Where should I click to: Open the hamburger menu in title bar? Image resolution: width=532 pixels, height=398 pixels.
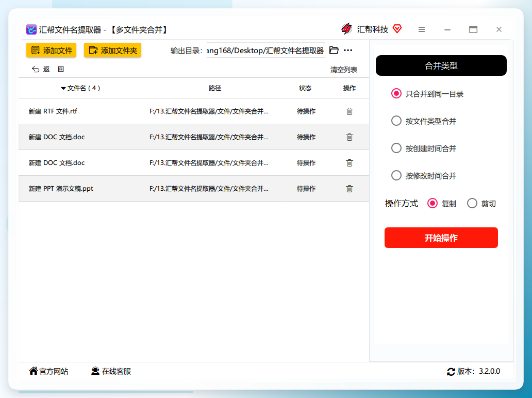(422, 29)
